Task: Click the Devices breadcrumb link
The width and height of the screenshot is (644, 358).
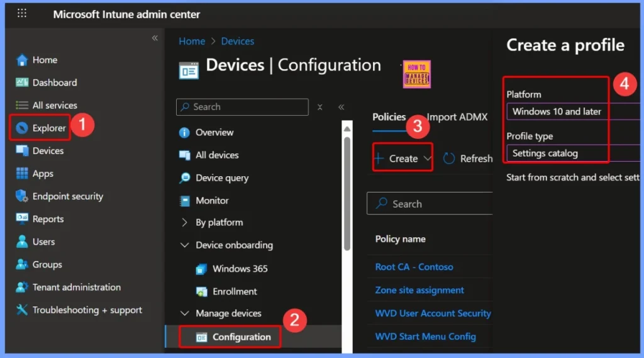Action: tap(237, 41)
